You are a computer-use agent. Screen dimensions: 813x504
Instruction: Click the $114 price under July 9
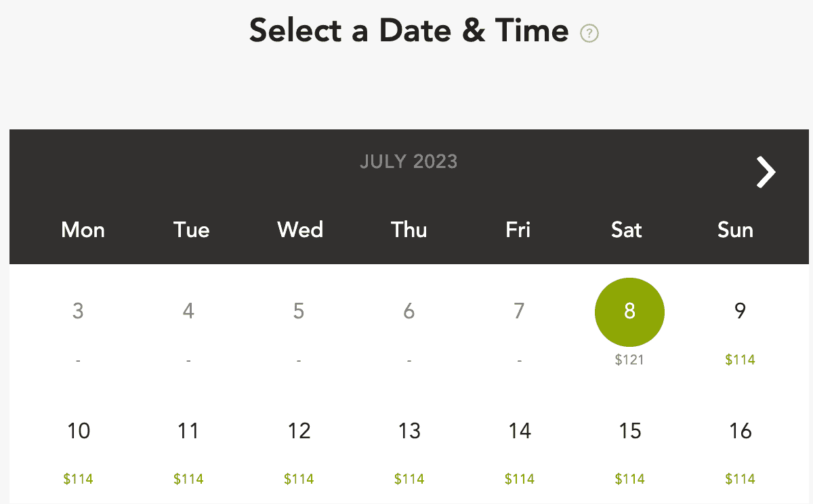coord(740,360)
